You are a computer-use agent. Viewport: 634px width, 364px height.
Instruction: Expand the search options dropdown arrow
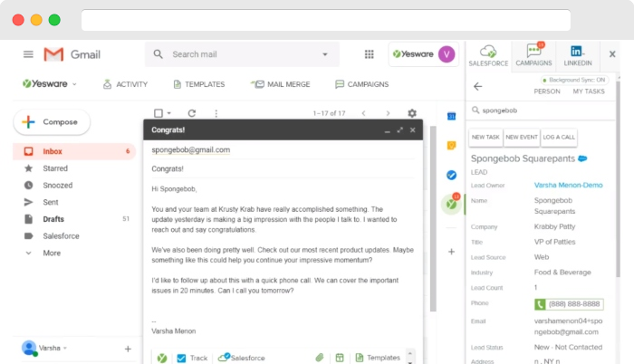coord(324,54)
